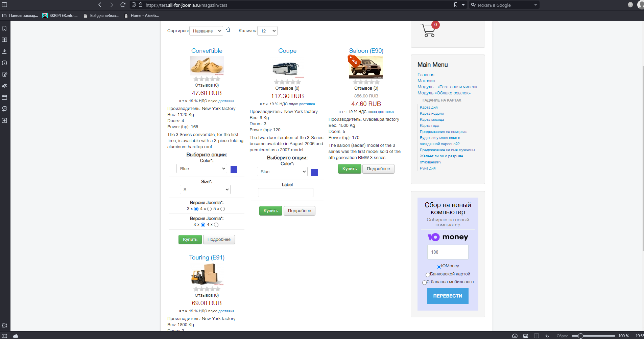Open tracker blocker shield icon
Image resolution: width=644 pixels, height=339 pixels.
(x=134, y=5)
